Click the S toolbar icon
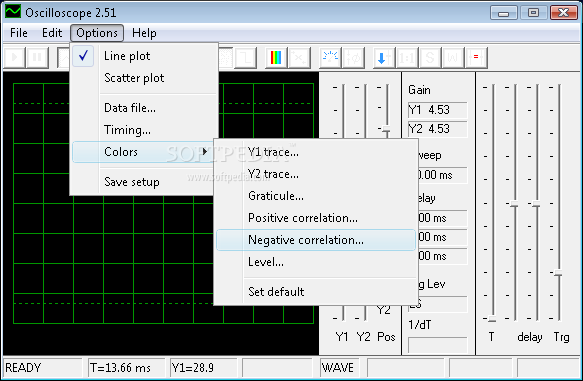583x381 pixels. [429, 58]
